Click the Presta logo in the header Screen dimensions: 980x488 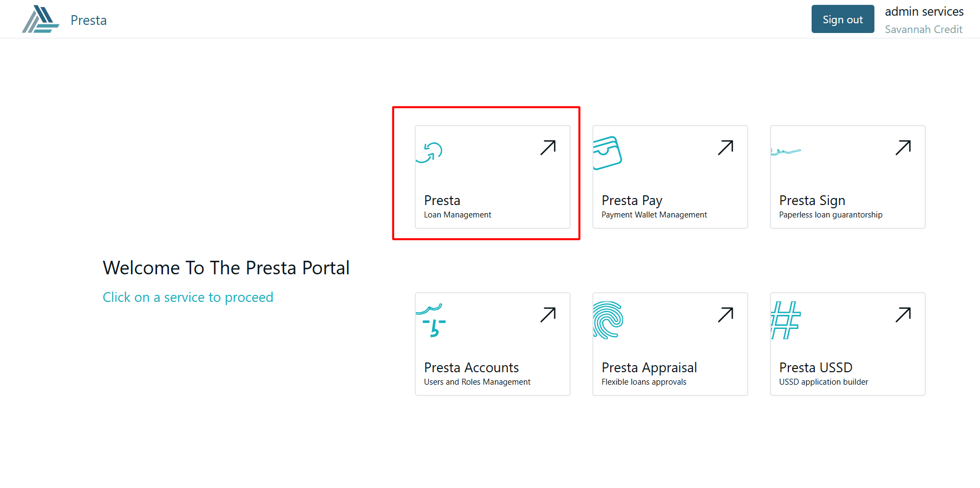[41, 19]
